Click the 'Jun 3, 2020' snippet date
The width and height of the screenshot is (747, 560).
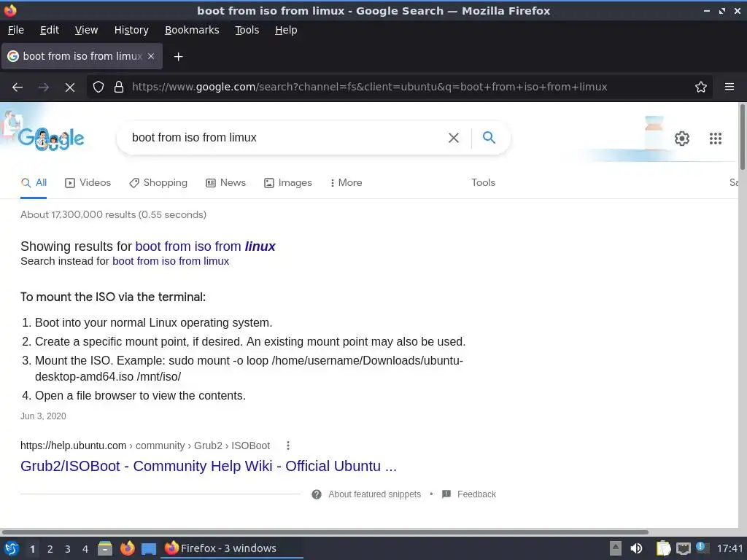[x=43, y=416]
